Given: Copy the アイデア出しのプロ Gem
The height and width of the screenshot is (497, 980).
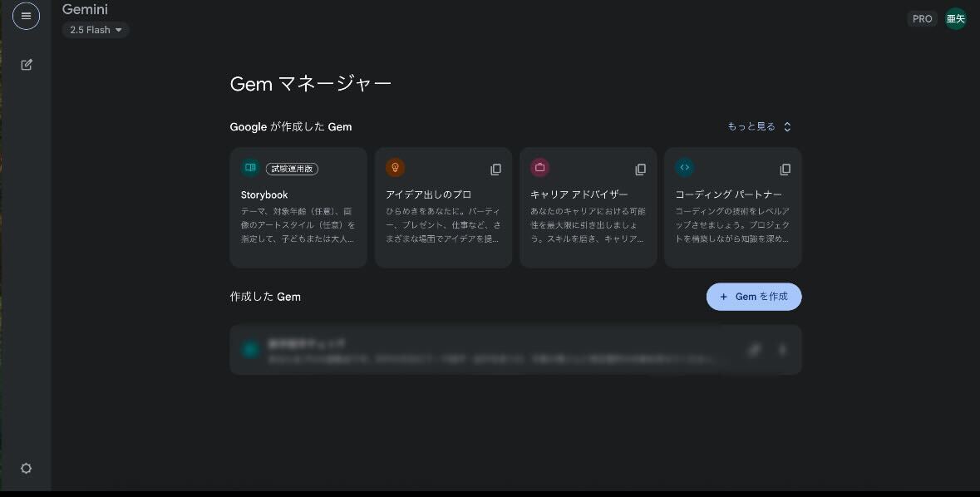Looking at the screenshot, I should (495, 170).
